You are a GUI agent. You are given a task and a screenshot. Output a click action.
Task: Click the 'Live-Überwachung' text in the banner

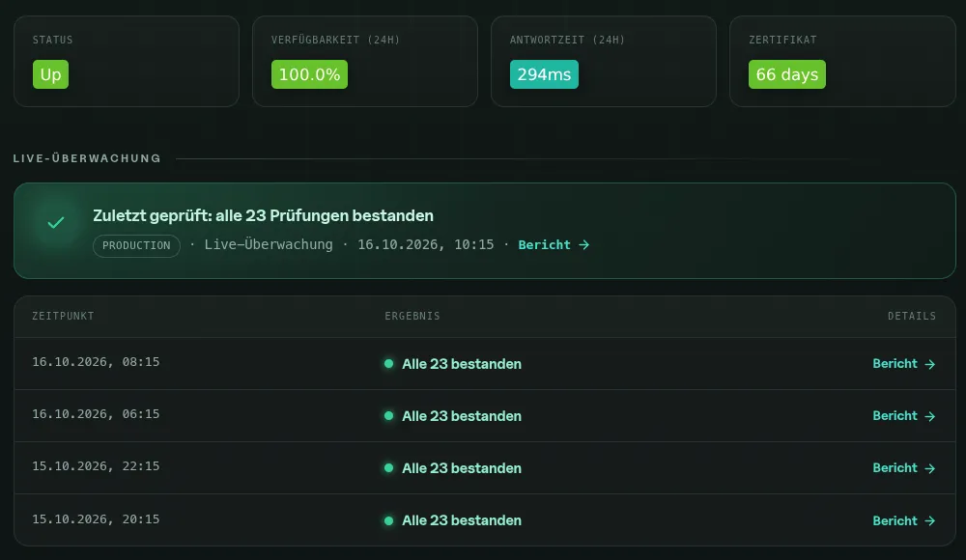(269, 244)
